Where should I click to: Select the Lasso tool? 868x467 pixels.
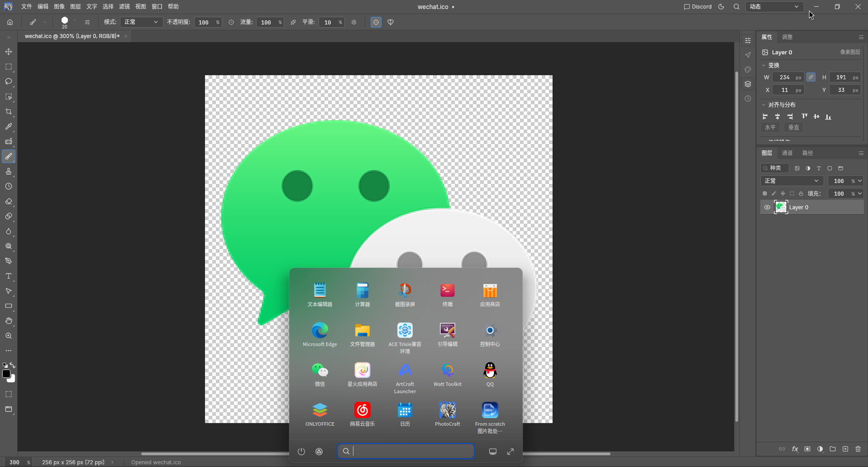point(9,82)
